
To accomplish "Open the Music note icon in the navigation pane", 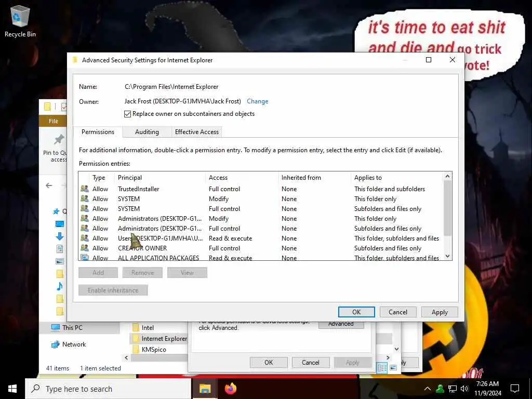I will 60,286.
